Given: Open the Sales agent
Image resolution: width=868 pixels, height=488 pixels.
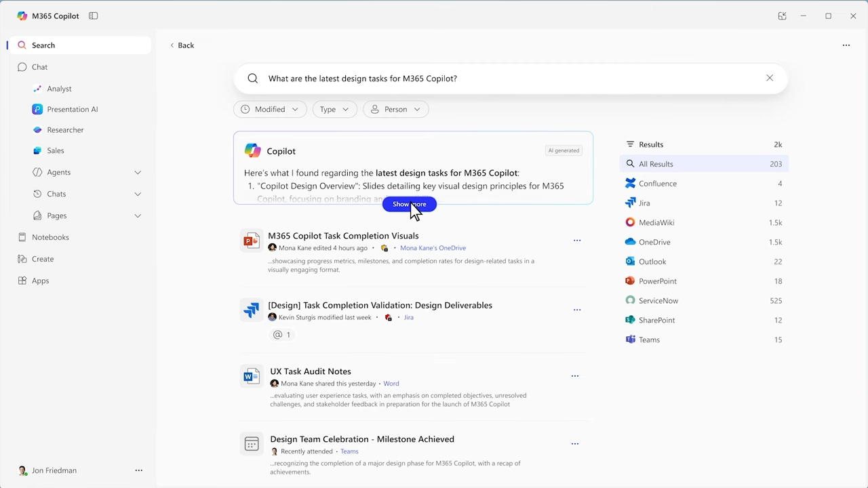Looking at the screenshot, I should (55, 150).
